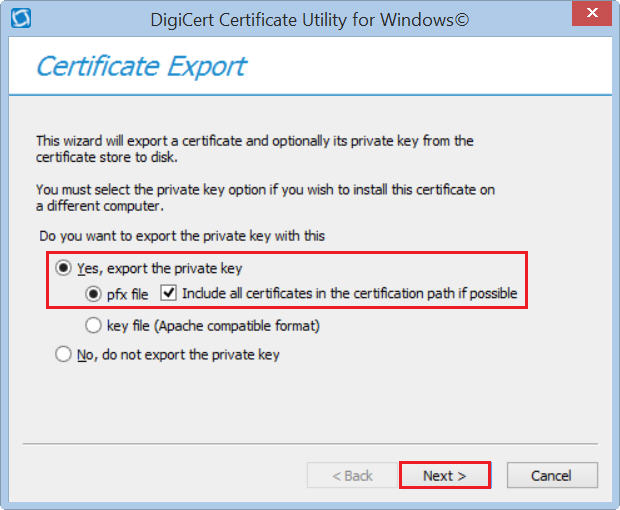Click the 'You must select' instruction text
Image resolution: width=620 pixels, height=510 pixels.
[265, 196]
